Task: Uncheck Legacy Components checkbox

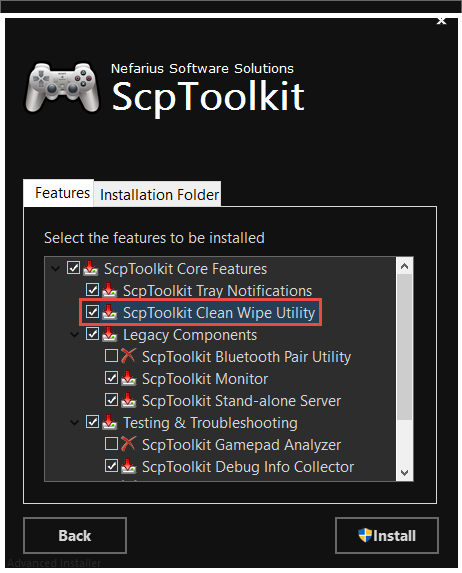Action: 92,333
